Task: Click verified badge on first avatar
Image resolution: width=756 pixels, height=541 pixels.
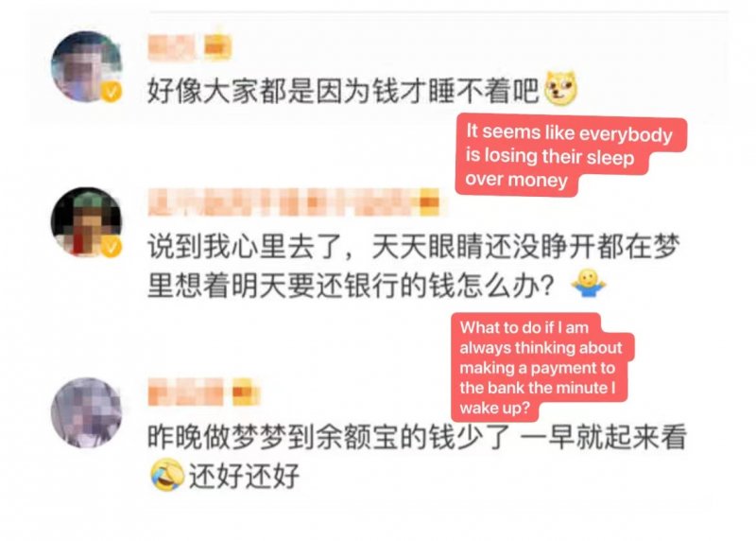Action: pyautogui.click(x=111, y=91)
